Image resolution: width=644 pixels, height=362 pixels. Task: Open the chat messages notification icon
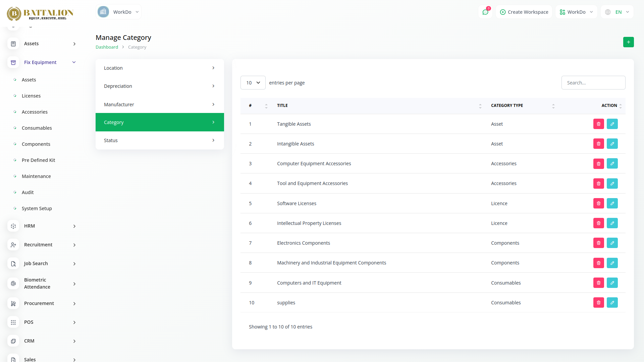click(x=485, y=12)
